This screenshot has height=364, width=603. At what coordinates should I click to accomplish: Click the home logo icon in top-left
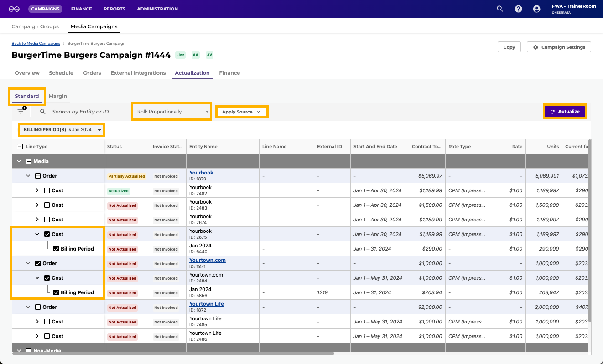coord(14,9)
